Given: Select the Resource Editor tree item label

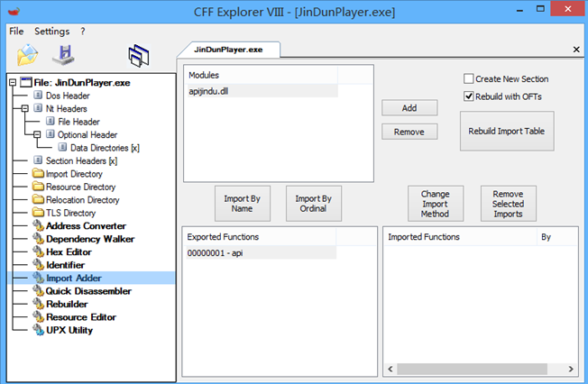Looking at the screenshot, I should [x=81, y=317].
